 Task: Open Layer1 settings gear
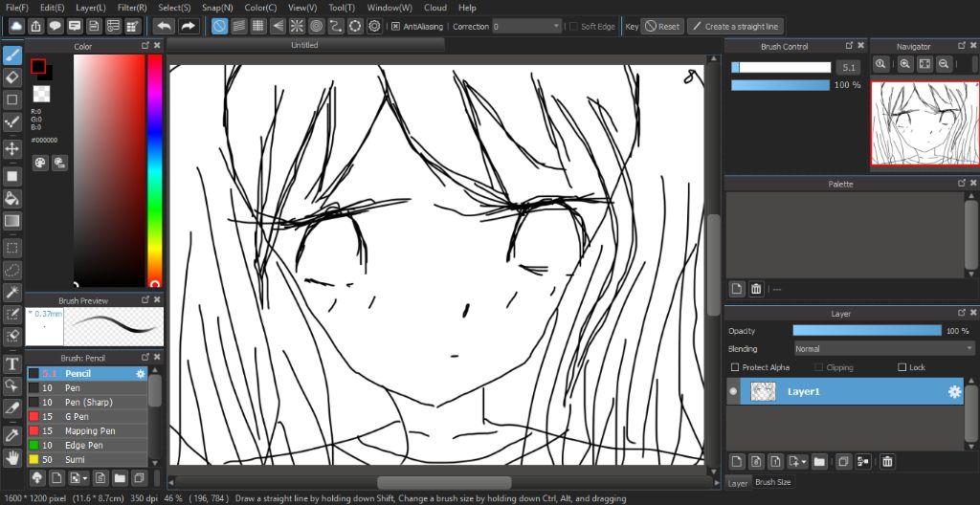(x=954, y=392)
